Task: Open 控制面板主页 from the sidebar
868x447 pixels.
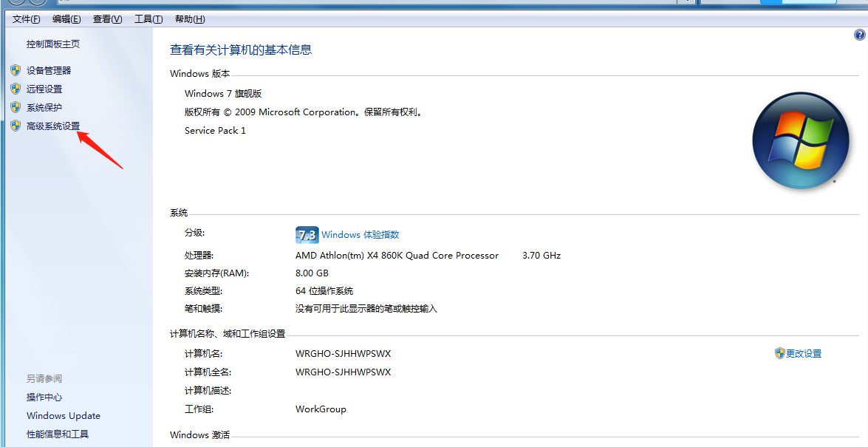Action: pos(52,44)
